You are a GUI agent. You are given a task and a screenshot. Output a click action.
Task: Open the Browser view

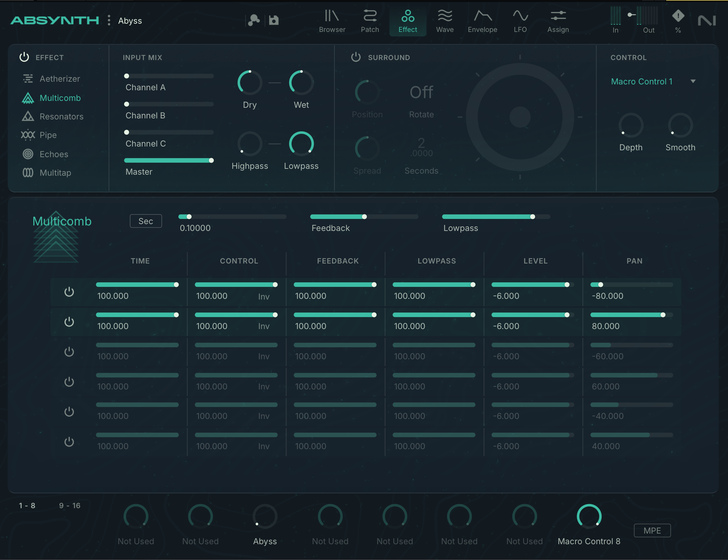pos(332,21)
